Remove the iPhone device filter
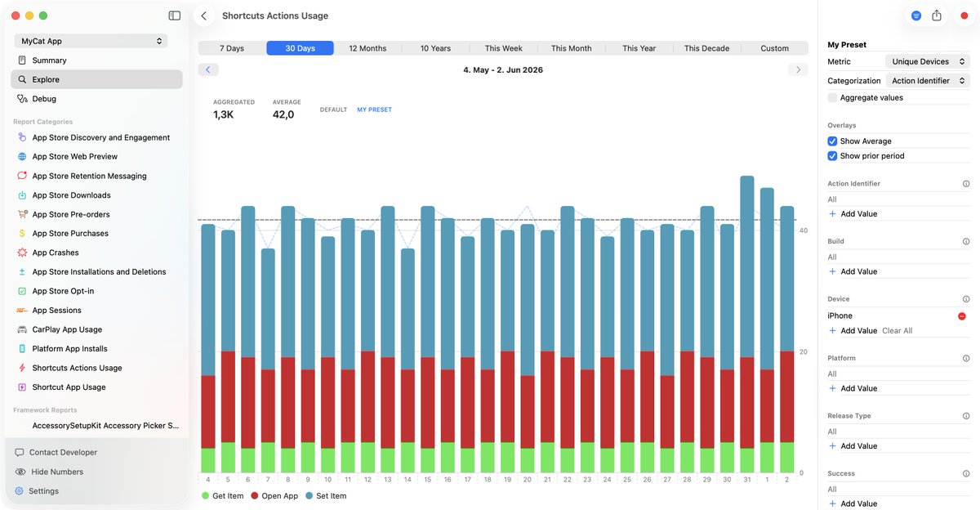The height and width of the screenshot is (510, 980). [962, 316]
